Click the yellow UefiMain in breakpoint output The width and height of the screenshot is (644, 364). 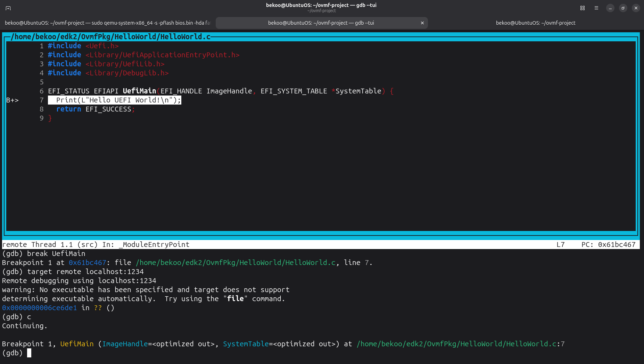77,344
